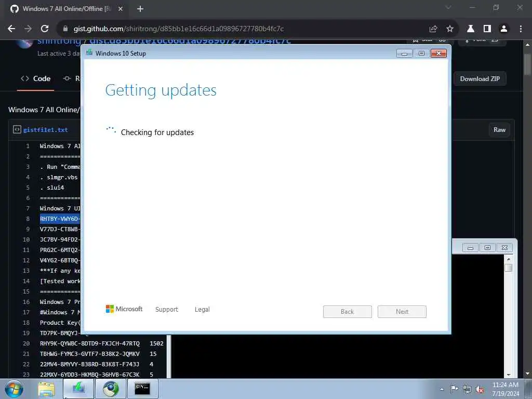Open the network tray icon
This screenshot has width=532, height=399.
point(467,390)
